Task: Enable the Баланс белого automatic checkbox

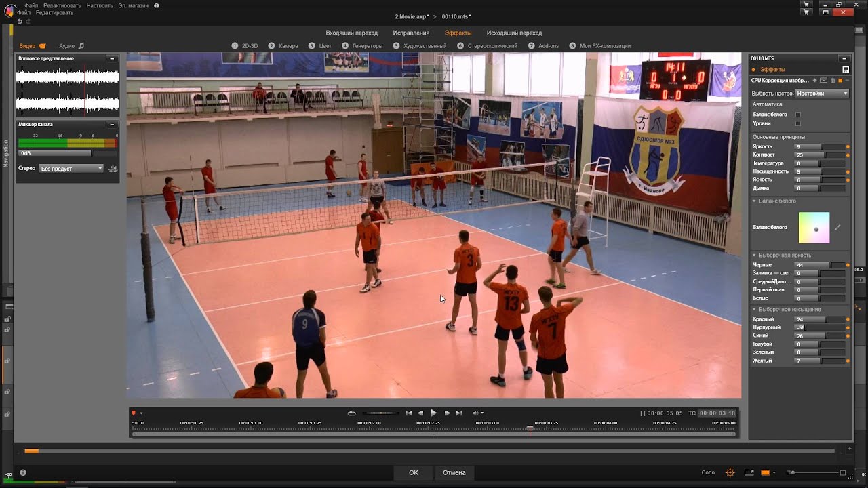Action: tap(798, 115)
